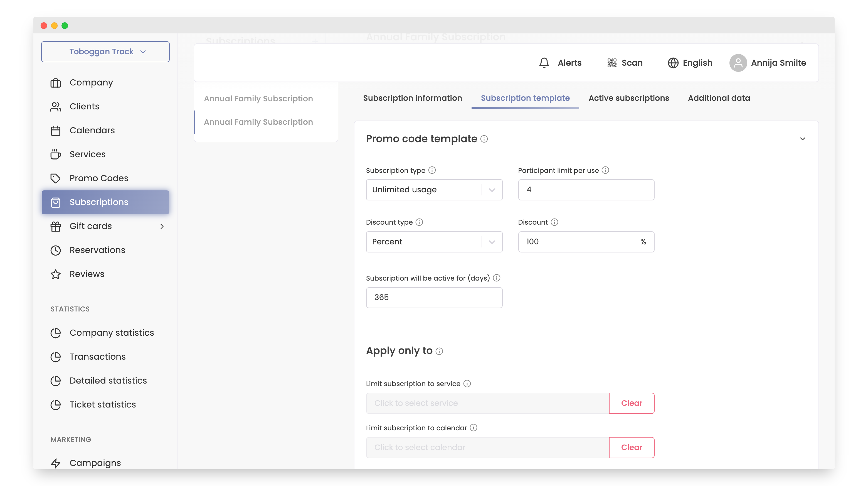Screen dimensions: 868x486
Task: Click info icon next to Apply only to
Action: click(x=439, y=351)
